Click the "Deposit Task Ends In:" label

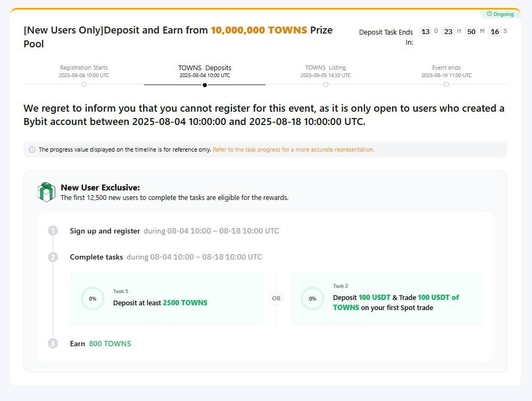point(386,37)
